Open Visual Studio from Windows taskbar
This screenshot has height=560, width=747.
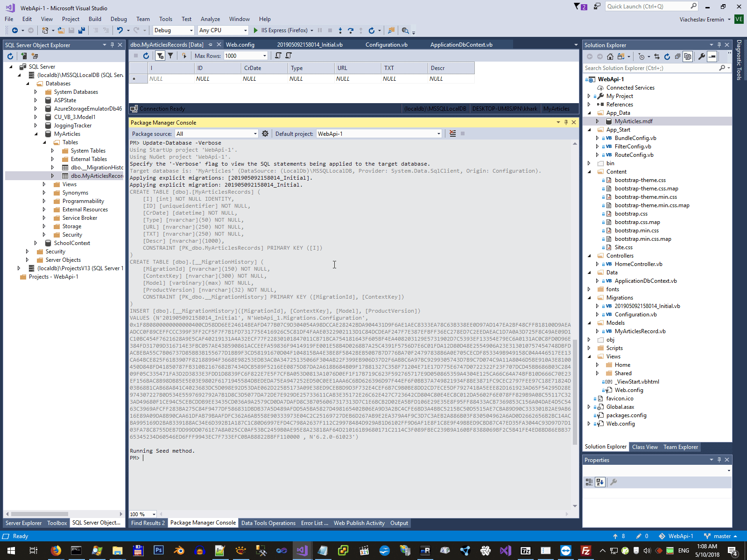tap(302, 551)
